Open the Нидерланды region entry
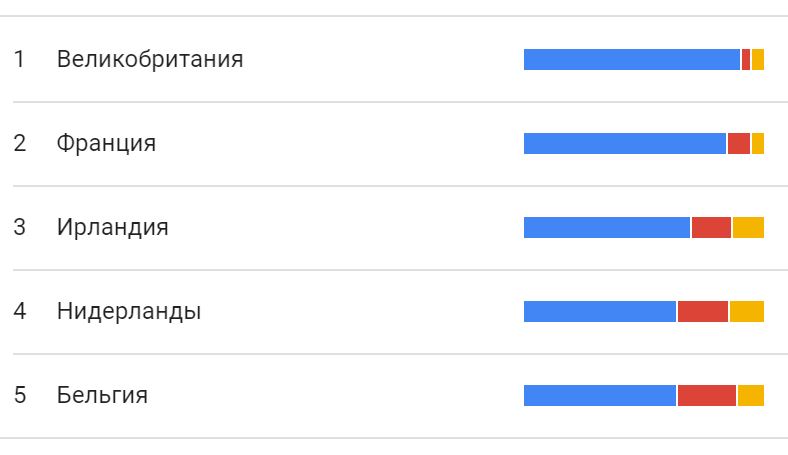788x455 pixels. coord(129,311)
